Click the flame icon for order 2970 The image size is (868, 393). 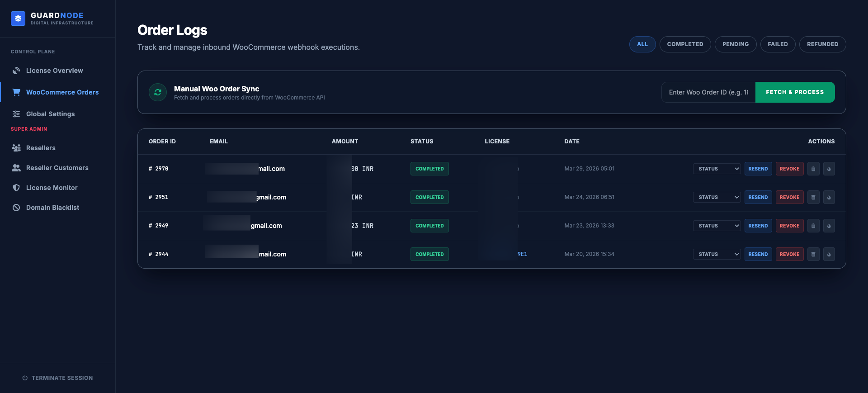point(829,169)
